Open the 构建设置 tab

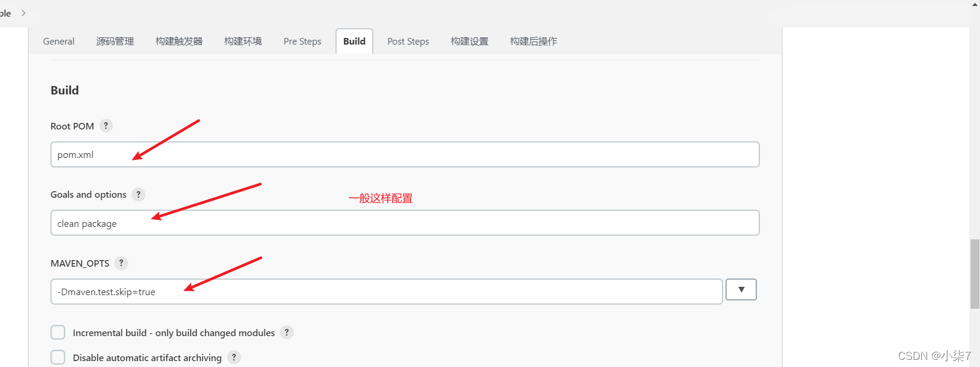click(x=470, y=42)
